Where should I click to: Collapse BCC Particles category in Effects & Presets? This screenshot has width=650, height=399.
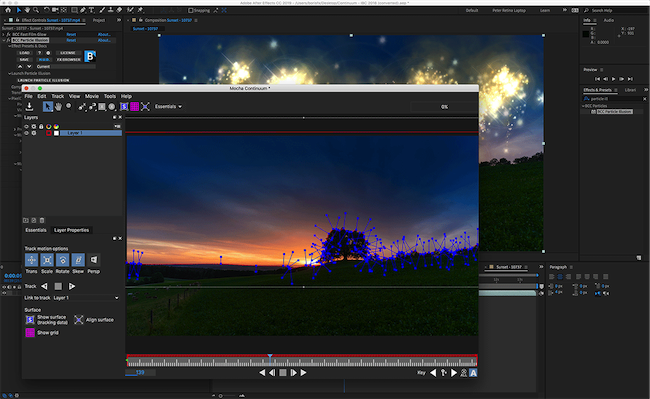[583, 106]
